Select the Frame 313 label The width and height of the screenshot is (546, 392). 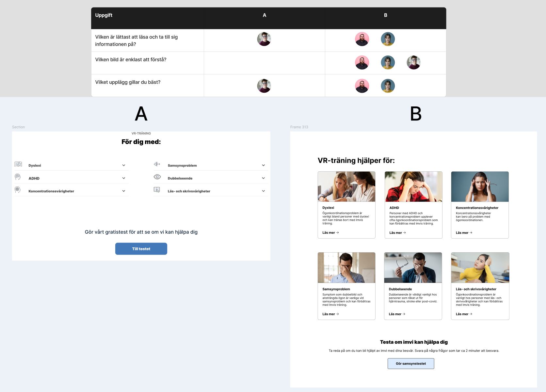(299, 127)
